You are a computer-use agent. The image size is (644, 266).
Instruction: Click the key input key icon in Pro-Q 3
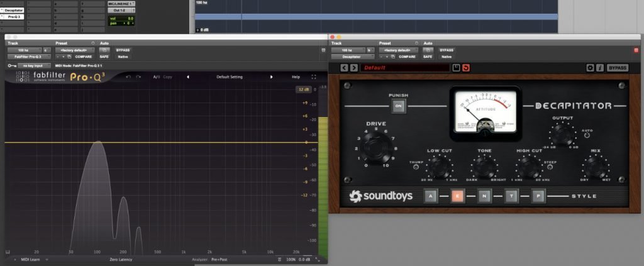click(x=11, y=65)
